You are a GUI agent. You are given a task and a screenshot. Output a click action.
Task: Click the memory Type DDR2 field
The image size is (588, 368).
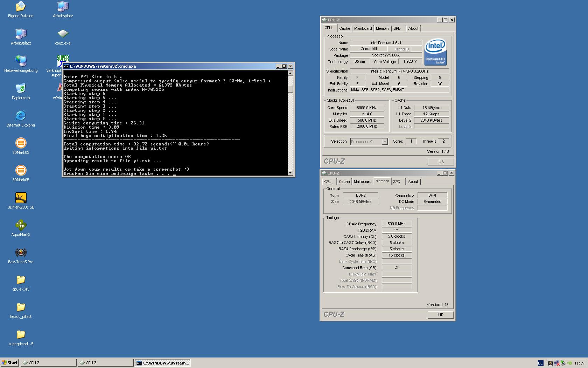point(360,195)
